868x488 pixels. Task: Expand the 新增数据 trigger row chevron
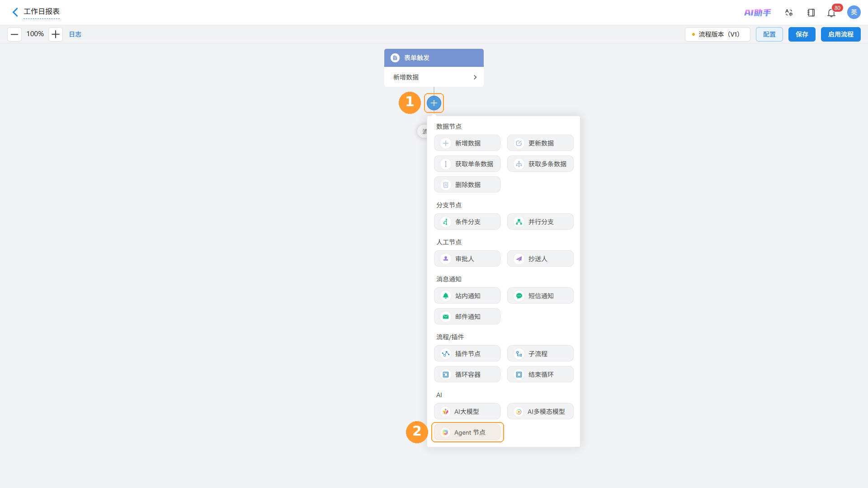point(475,77)
